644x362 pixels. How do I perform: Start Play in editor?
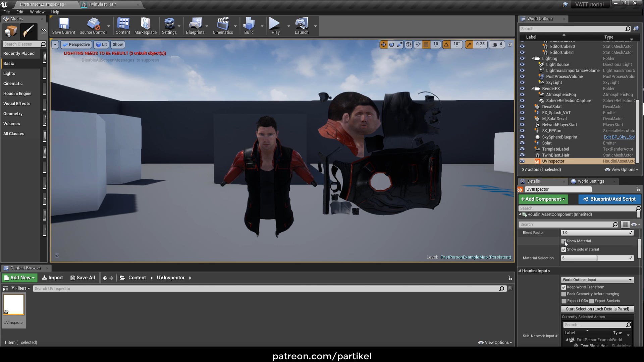point(275,26)
